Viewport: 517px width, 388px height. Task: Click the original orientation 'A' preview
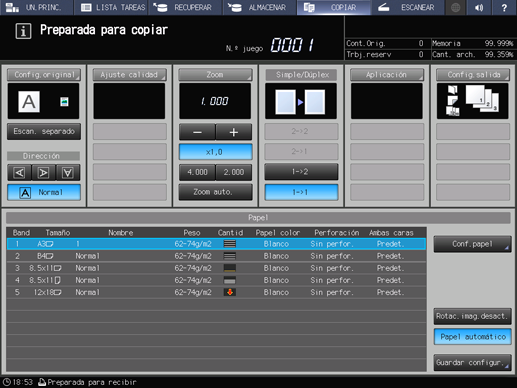point(29,102)
